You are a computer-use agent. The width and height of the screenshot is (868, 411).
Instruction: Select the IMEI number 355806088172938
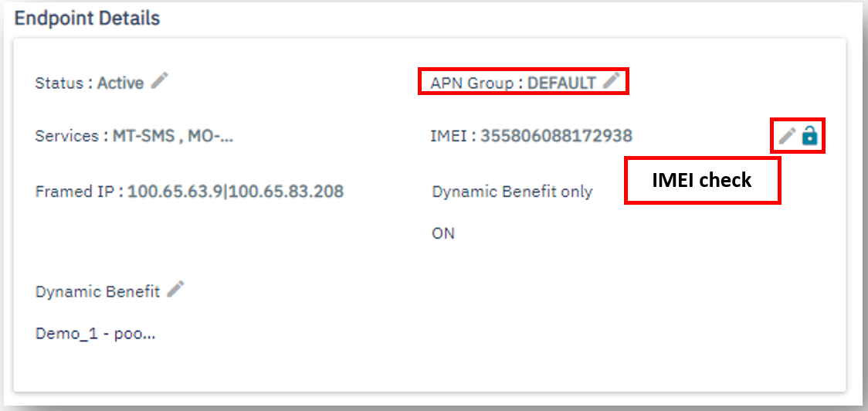click(x=556, y=137)
